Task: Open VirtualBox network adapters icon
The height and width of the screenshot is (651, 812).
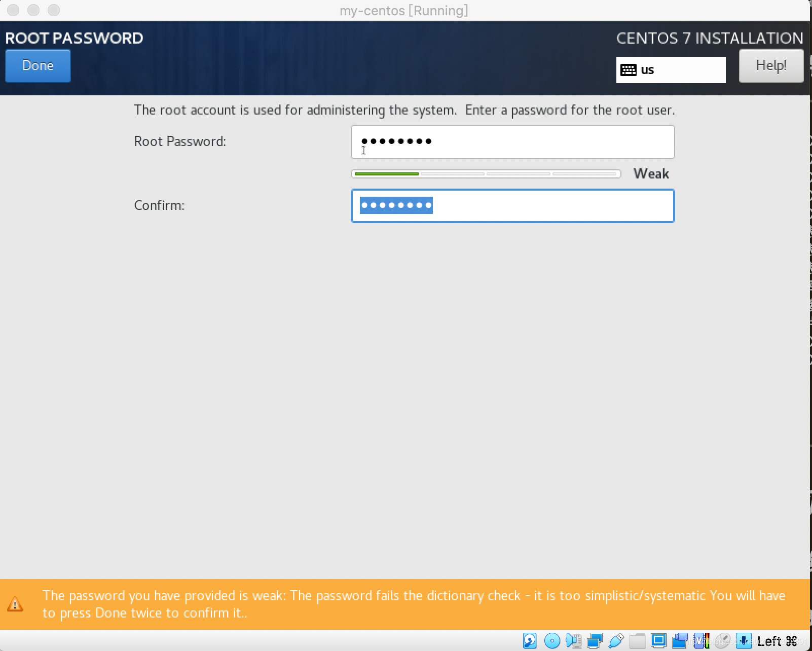Action: 595,641
